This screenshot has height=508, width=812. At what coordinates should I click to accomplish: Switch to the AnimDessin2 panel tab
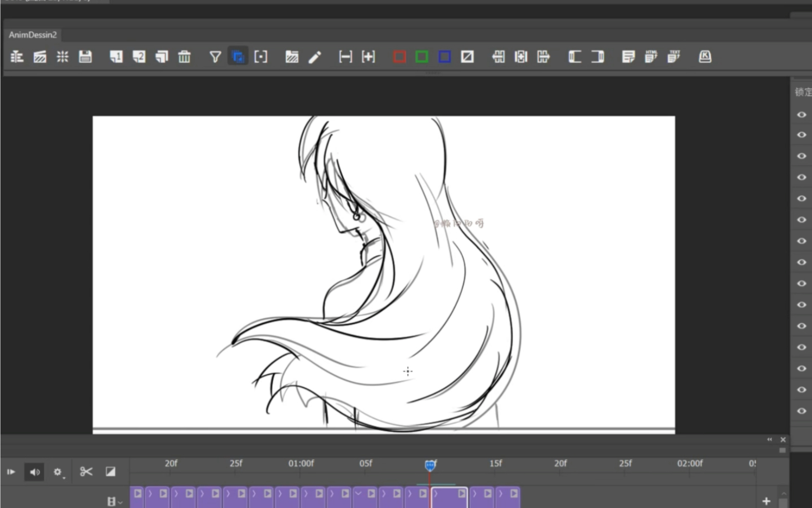pyautogui.click(x=32, y=35)
